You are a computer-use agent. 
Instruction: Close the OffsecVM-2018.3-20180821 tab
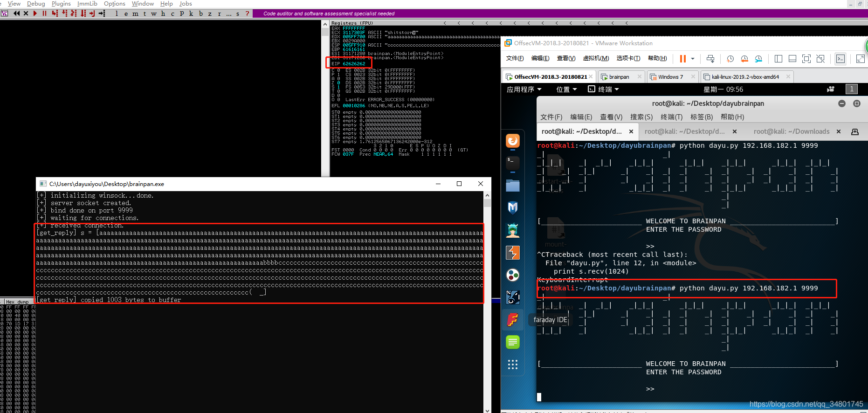pyautogui.click(x=591, y=76)
